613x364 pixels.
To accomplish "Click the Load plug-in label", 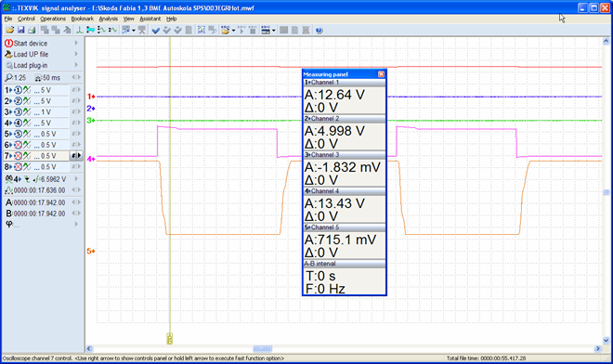I will (31, 65).
